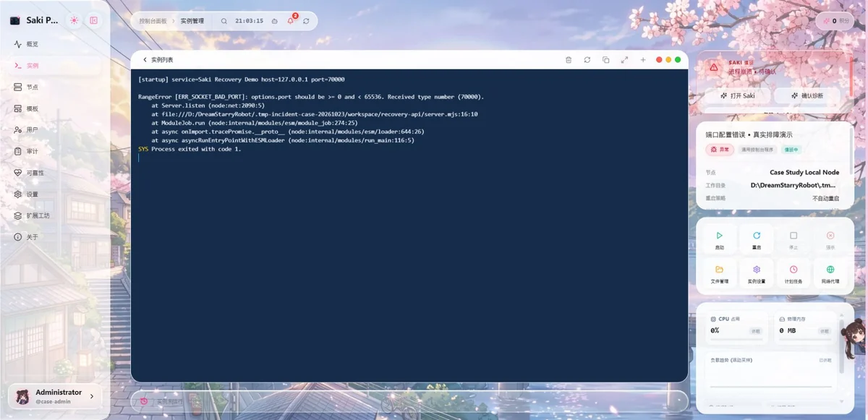Open 网络代理 network proxy
This screenshot has width=868, height=420.
(x=830, y=274)
